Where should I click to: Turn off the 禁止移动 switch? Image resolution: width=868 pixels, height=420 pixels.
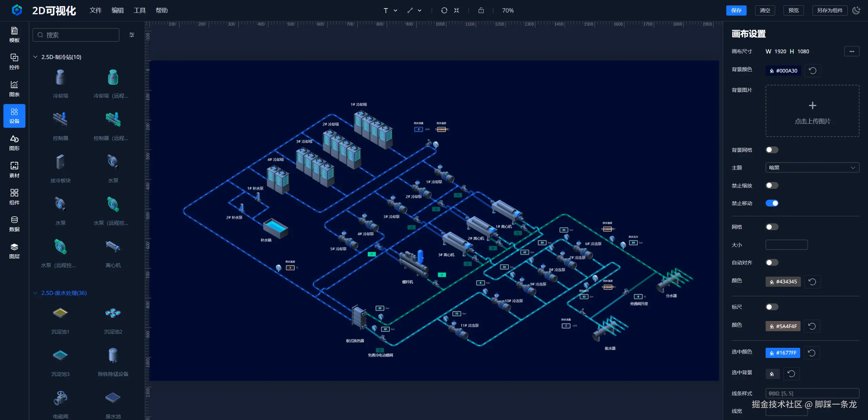click(x=772, y=203)
